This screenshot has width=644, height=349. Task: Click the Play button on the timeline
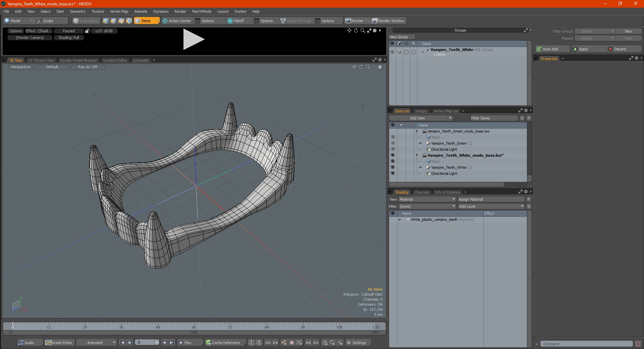[190, 343]
